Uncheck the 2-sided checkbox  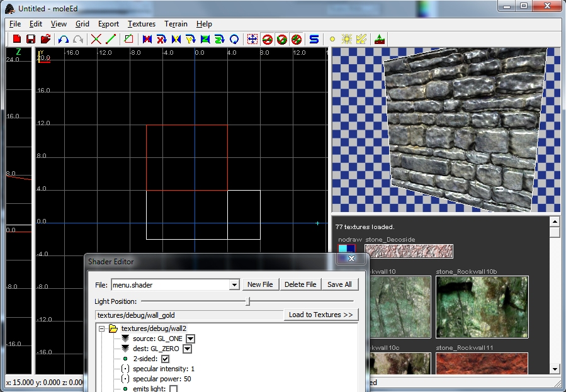click(x=165, y=359)
